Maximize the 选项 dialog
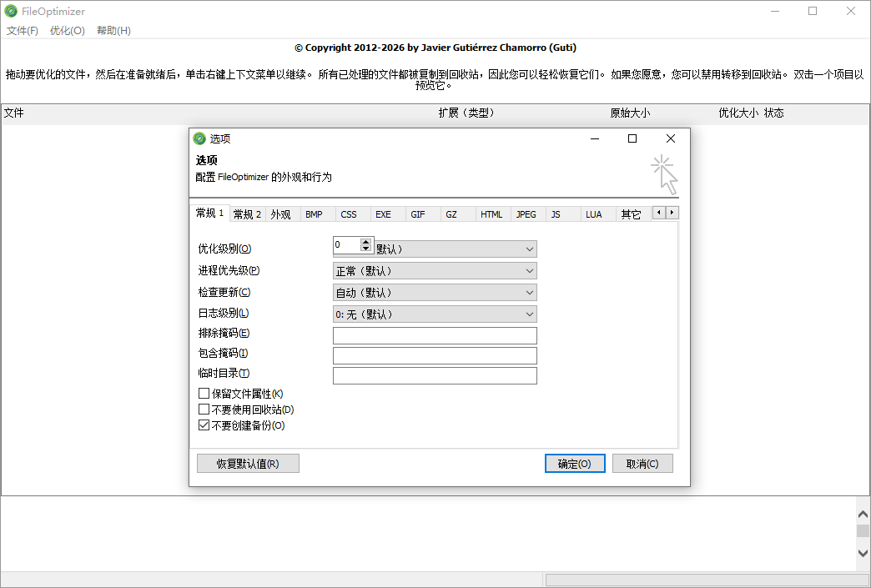Viewport: 871px width, 588px height. (x=632, y=138)
